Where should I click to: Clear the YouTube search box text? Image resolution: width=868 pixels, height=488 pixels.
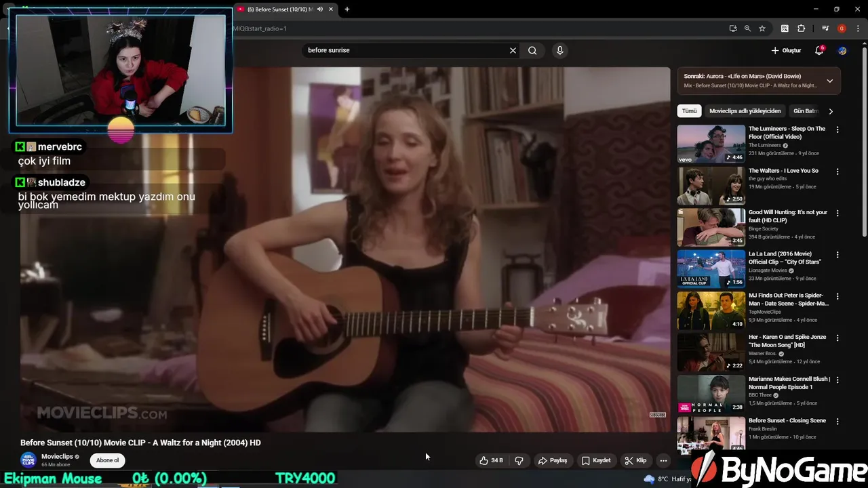513,50
